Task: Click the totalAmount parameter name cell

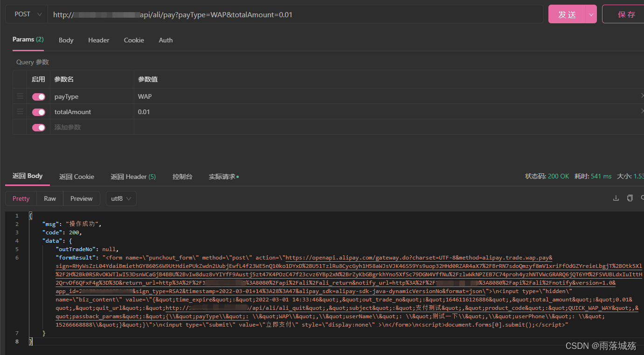Action: [x=92, y=112]
